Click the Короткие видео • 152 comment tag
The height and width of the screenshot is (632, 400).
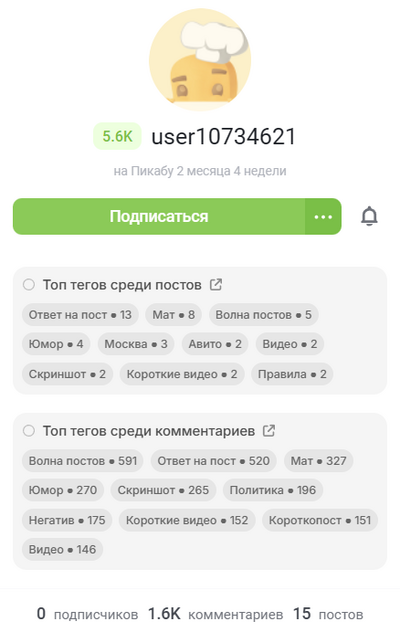click(187, 520)
